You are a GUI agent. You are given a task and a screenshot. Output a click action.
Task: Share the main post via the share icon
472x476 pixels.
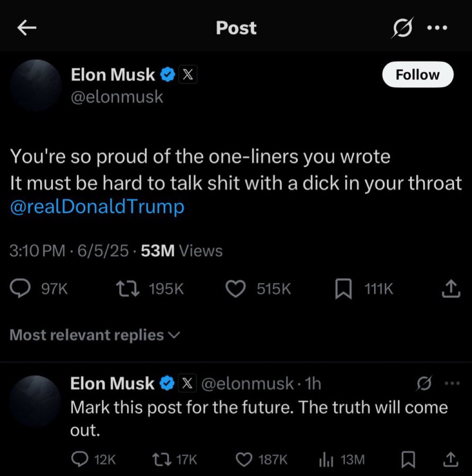[x=451, y=288]
